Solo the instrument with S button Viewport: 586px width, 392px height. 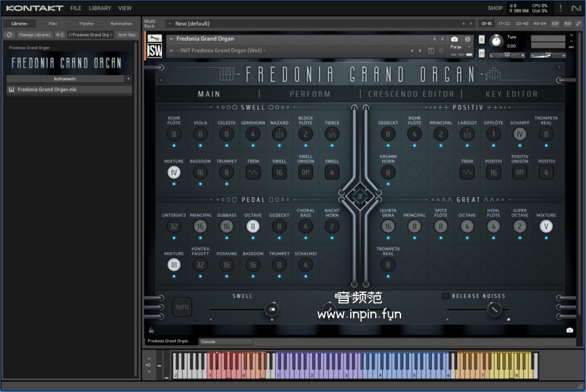[482, 40]
